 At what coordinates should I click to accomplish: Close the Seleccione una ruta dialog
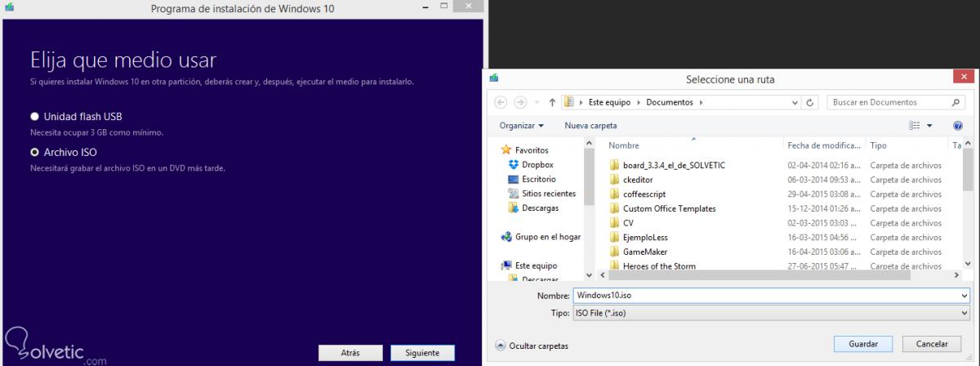pos(962,77)
